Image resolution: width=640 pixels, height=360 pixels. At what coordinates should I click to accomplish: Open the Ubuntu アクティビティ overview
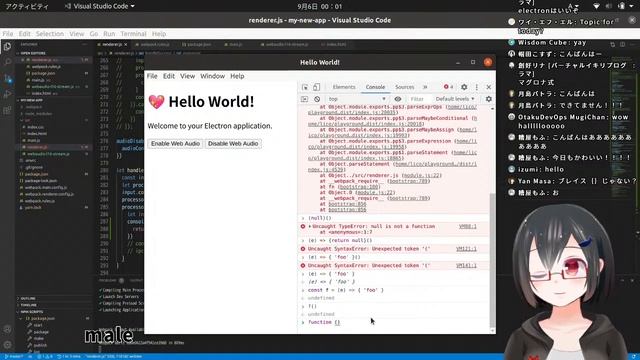27,6
